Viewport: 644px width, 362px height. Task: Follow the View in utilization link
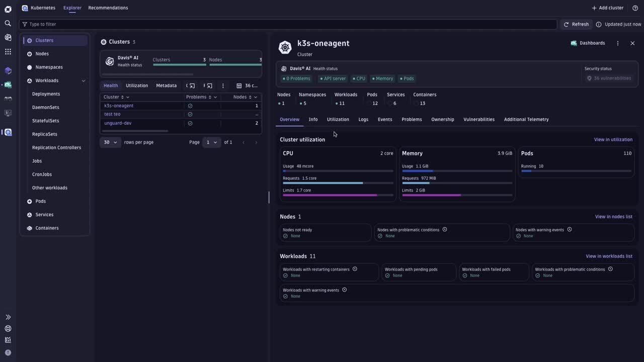click(613, 140)
